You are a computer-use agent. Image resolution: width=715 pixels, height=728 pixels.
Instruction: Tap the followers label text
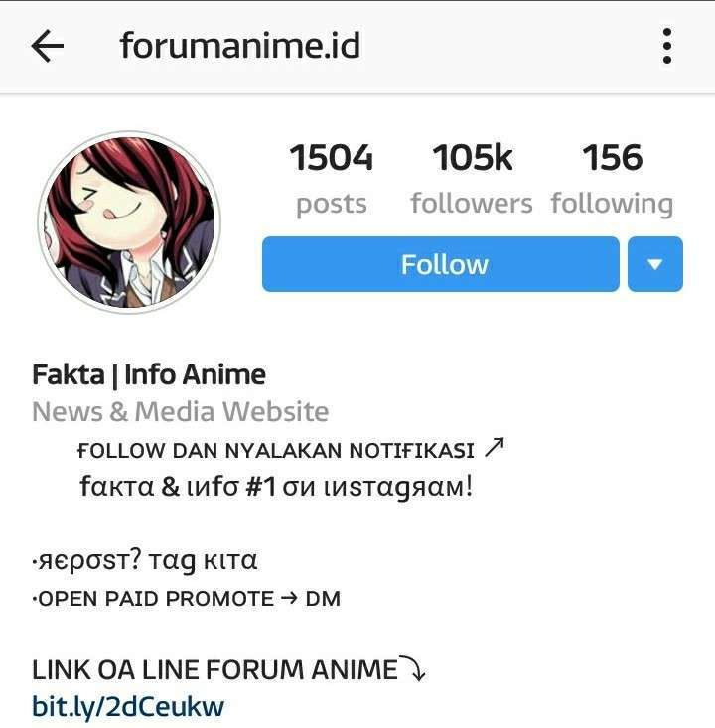click(x=472, y=204)
